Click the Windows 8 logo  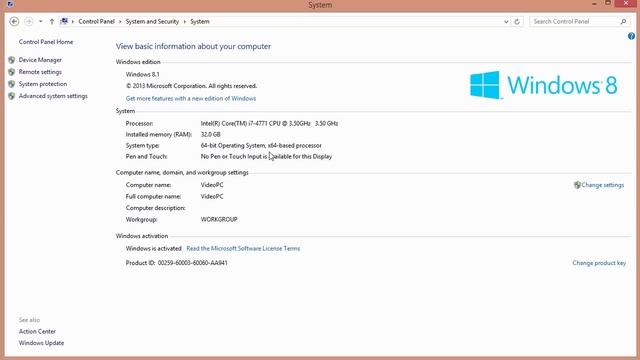pos(544,85)
